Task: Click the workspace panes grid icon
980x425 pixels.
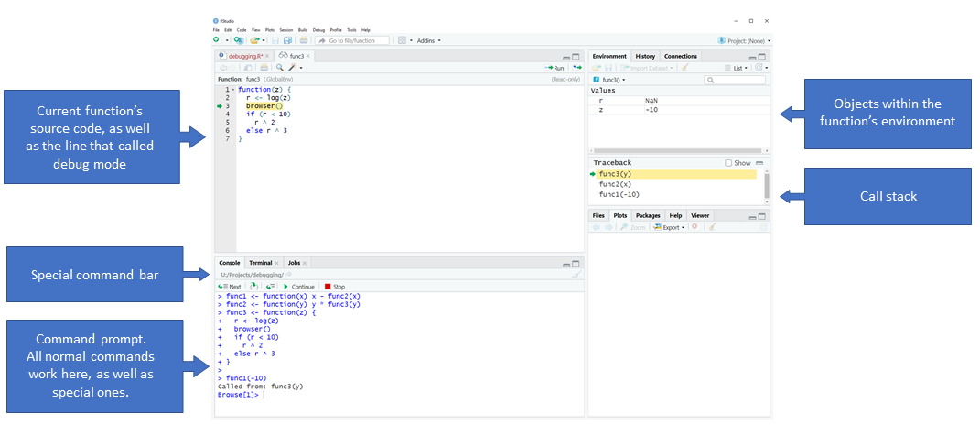Action: click(x=402, y=40)
